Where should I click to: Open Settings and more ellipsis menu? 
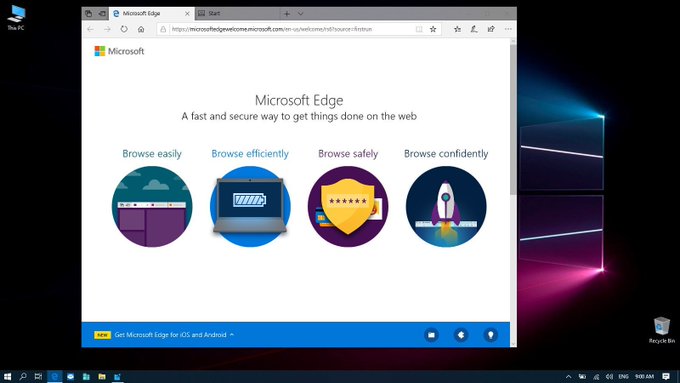(x=508, y=29)
